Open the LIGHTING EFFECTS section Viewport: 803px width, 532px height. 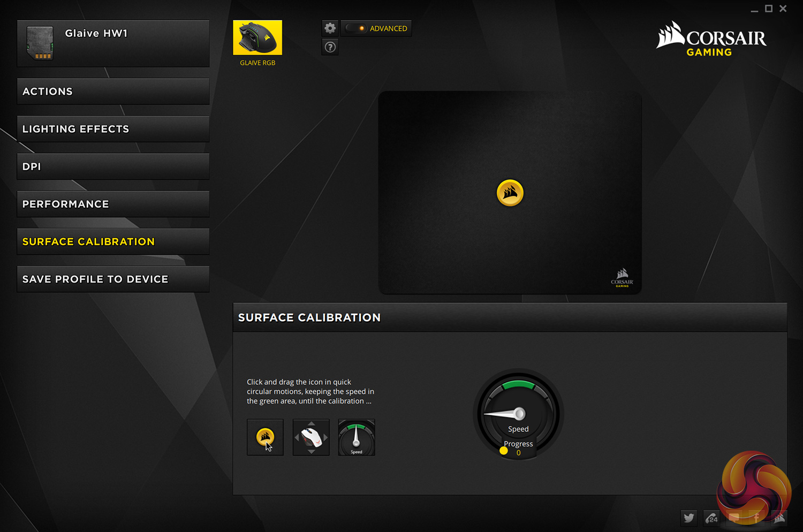click(x=113, y=129)
